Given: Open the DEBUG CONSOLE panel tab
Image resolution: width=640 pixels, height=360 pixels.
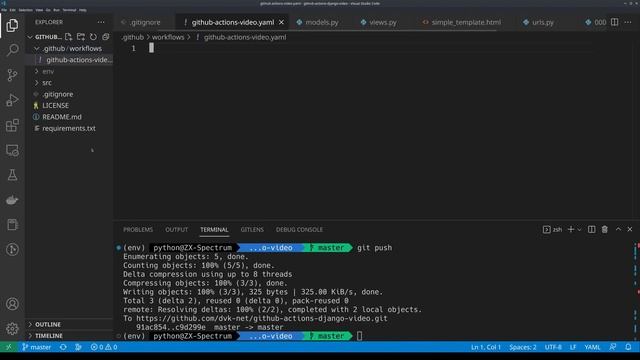Looking at the screenshot, I should click(x=299, y=230).
